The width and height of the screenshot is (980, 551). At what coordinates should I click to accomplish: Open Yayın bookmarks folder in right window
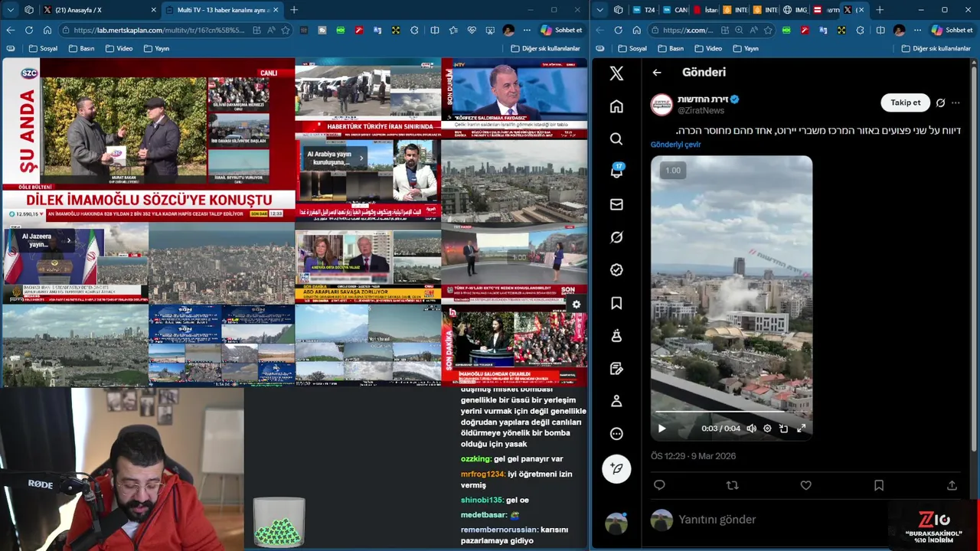point(746,48)
